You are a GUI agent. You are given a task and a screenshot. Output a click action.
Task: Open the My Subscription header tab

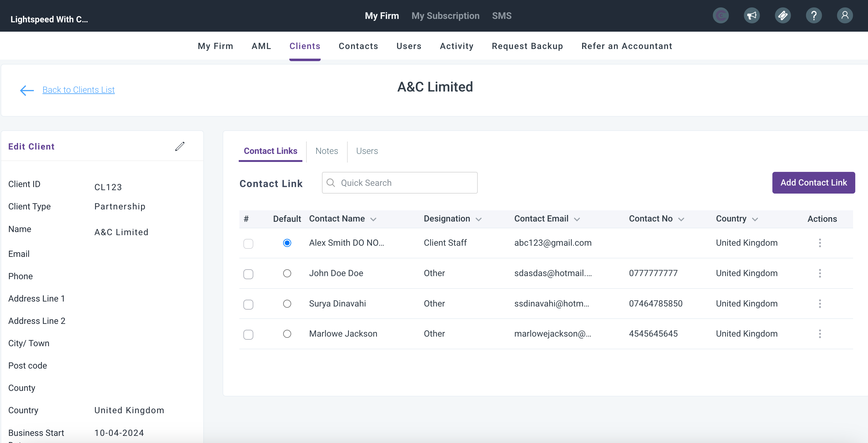click(445, 16)
